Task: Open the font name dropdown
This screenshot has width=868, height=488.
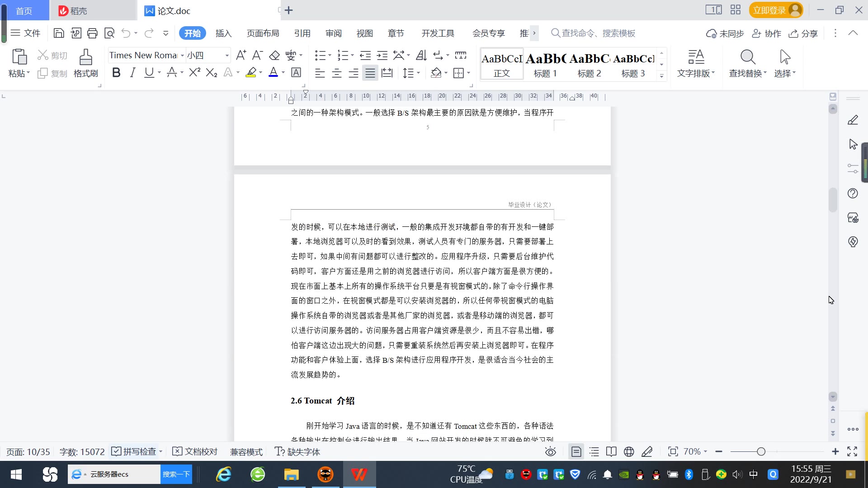Action: (182, 56)
